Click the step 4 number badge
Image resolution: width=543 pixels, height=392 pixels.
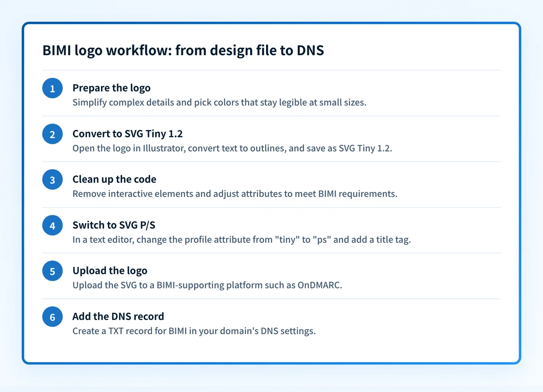click(x=52, y=225)
